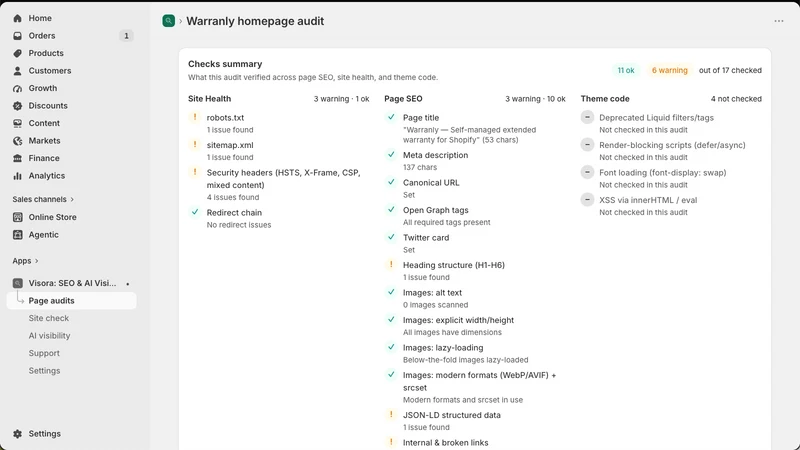Click the Security headers warning icon
The height and width of the screenshot is (450, 800).
[x=195, y=172]
